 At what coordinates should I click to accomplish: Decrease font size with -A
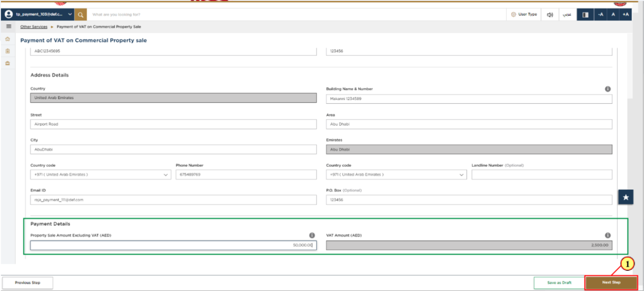(600, 15)
